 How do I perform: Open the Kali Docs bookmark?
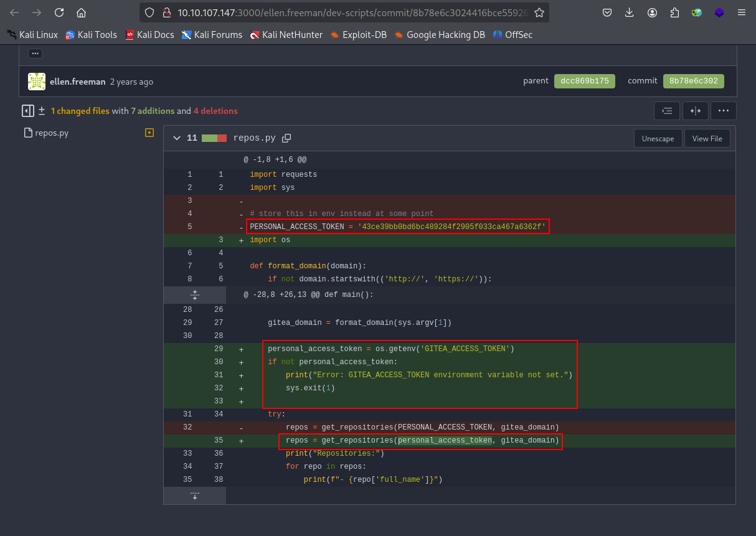(x=149, y=35)
